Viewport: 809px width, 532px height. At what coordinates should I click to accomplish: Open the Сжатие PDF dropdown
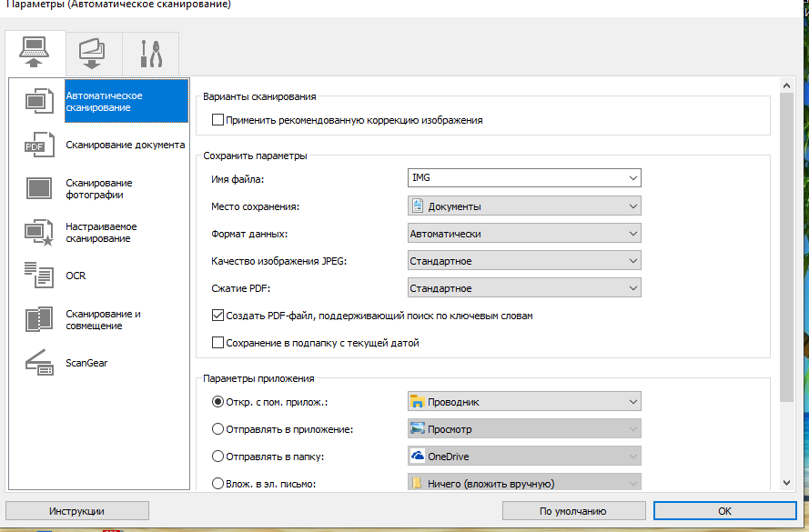(524, 288)
